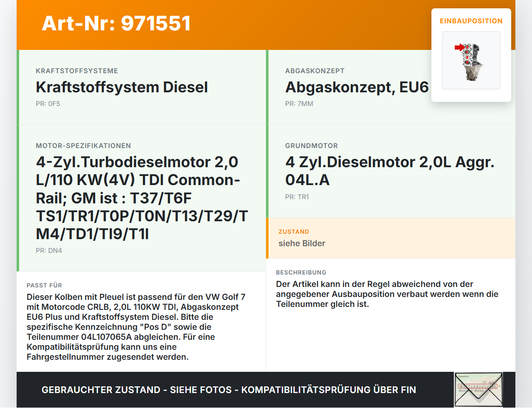Viewport: 532px width, 408px height.
Task: Click the EINBAUPOSITION label
Action: [471, 21]
